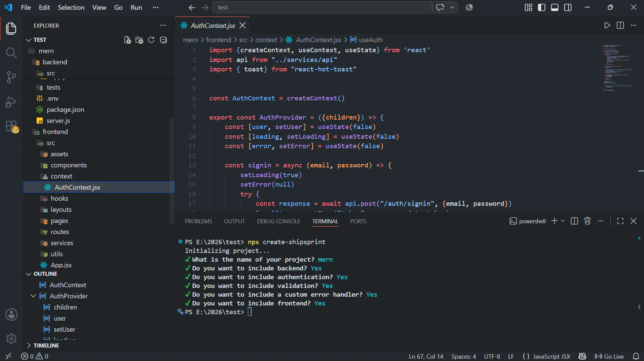Split the terminal panel
Screen dimensions: 644x361
point(574,221)
